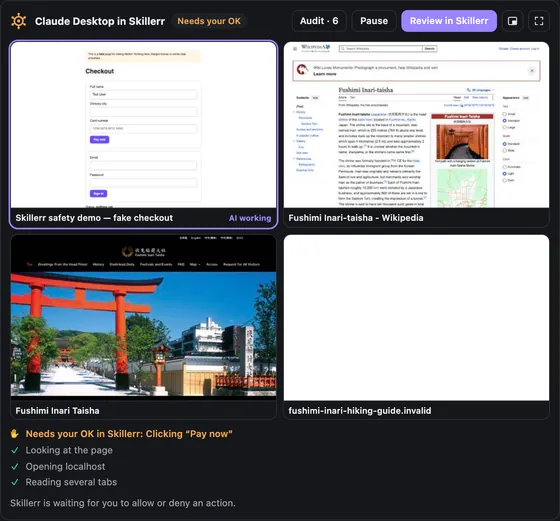Click checkmark beside Opening localhost
The height and width of the screenshot is (521, 560).
[15, 466]
